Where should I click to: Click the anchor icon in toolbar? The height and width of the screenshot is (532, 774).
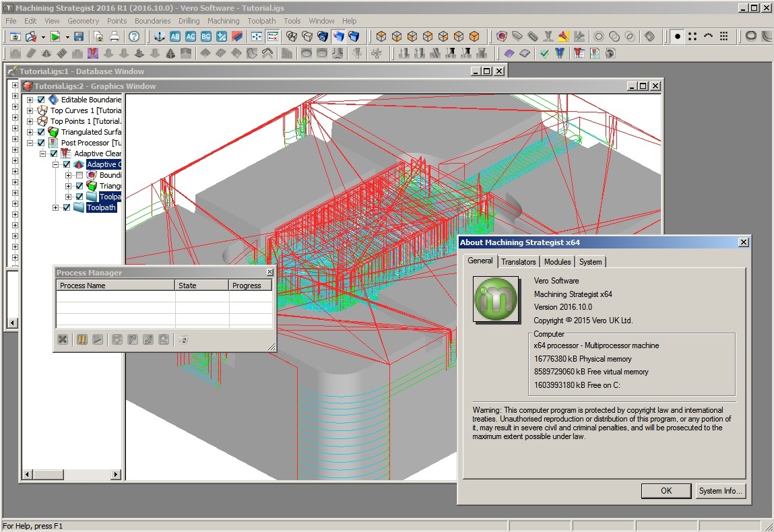pyautogui.click(x=160, y=36)
